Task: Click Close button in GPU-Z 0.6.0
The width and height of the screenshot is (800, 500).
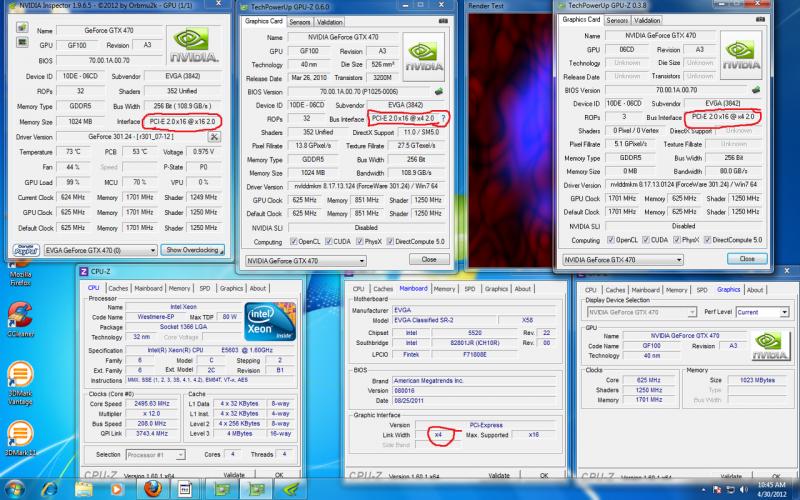Action: (x=429, y=259)
